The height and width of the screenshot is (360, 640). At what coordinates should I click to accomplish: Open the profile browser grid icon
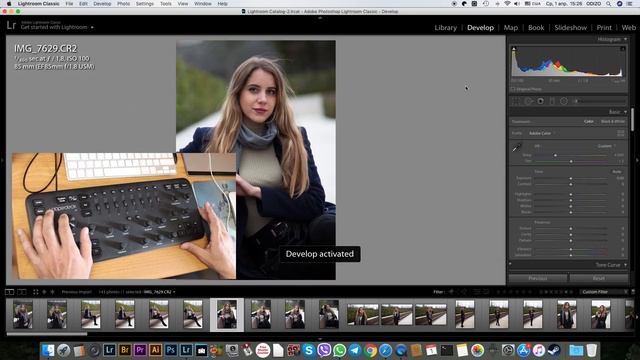pyautogui.click(x=620, y=133)
